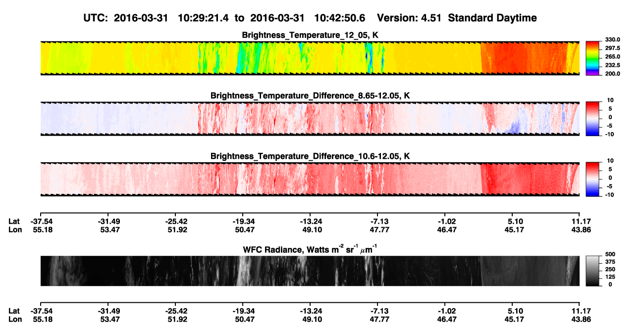
Task: Click the '10' tick on the 8.65-12.05 colorbar
Action: [x=610, y=100]
